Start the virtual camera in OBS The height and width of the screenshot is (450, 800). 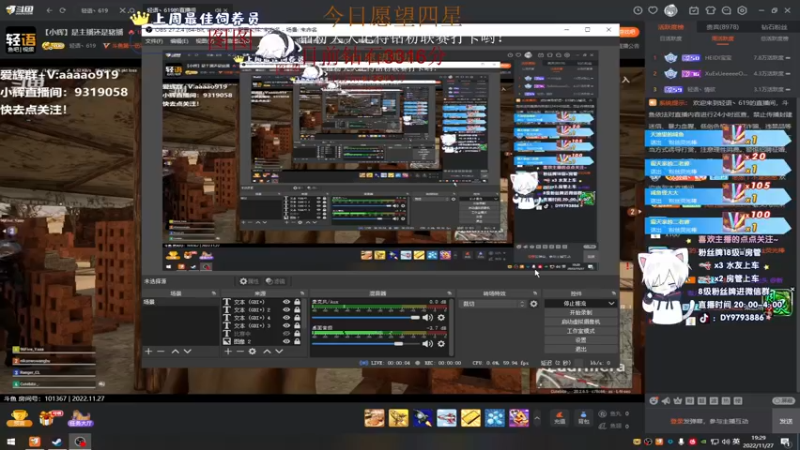click(x=581, y=322)
